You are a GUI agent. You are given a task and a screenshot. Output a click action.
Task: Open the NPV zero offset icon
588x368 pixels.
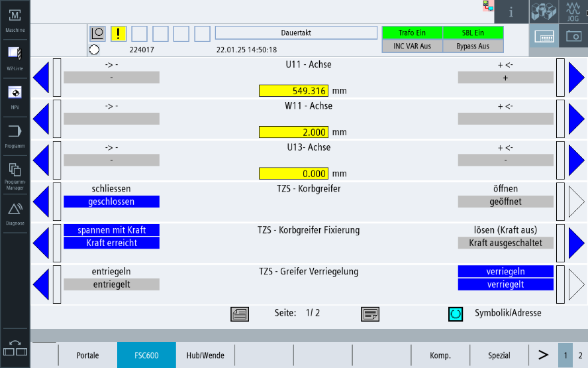click(15, 95)
